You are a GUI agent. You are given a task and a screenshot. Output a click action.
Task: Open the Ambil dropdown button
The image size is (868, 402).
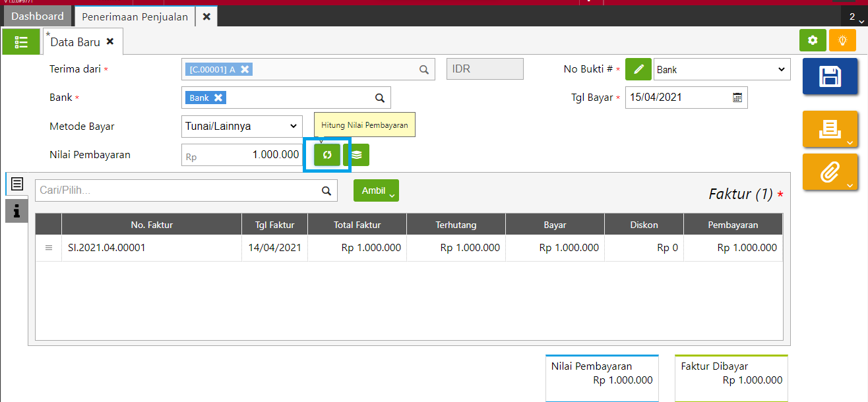coord(376,190)
